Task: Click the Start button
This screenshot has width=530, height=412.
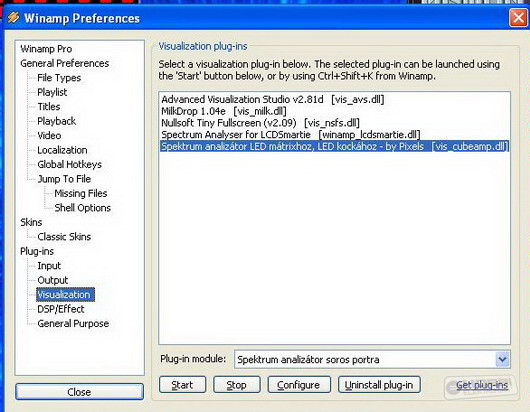Action: pos(182,385)
